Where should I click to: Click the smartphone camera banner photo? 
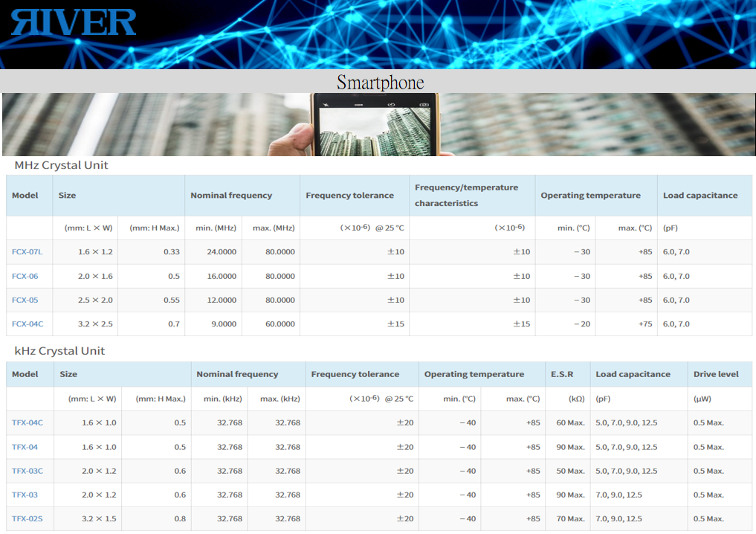(375, 124)
